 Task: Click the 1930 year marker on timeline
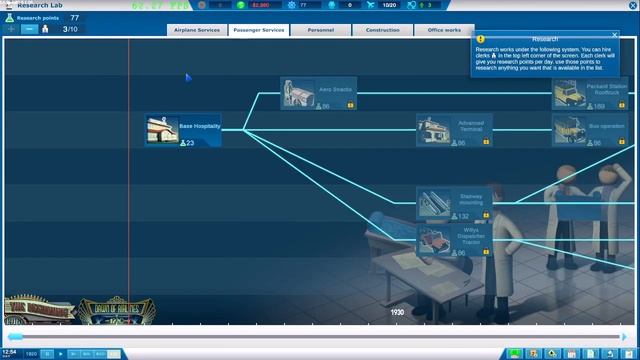(397, 312)
